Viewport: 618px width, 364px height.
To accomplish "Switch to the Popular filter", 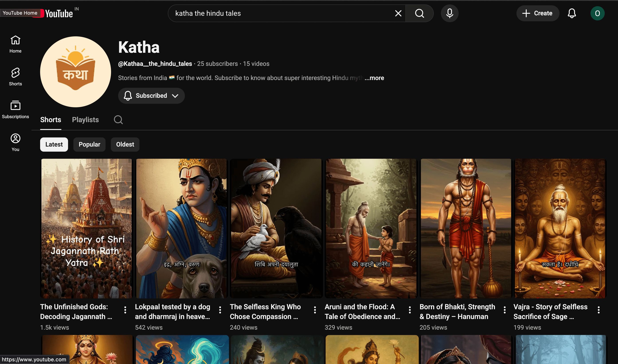I will (89, 145).
